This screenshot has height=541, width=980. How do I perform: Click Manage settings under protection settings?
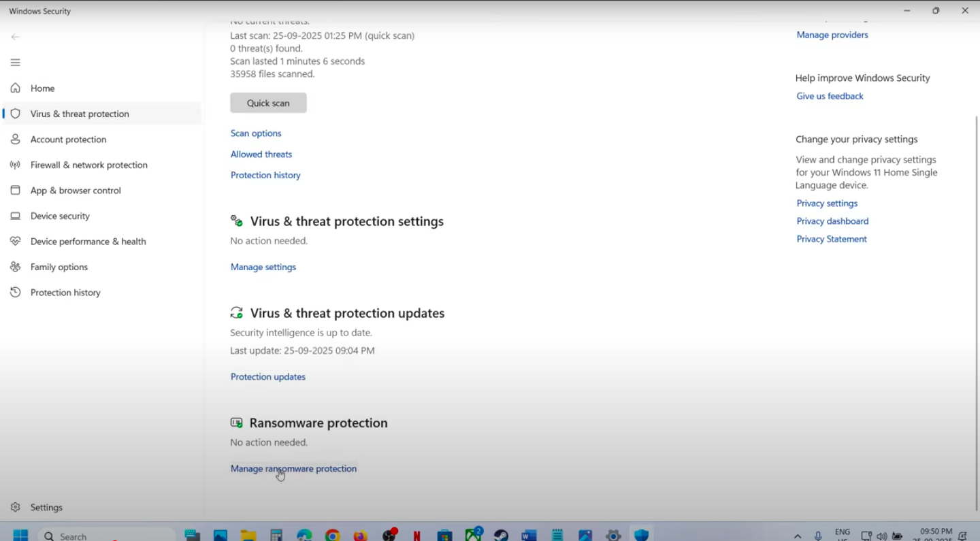(263, 267)
